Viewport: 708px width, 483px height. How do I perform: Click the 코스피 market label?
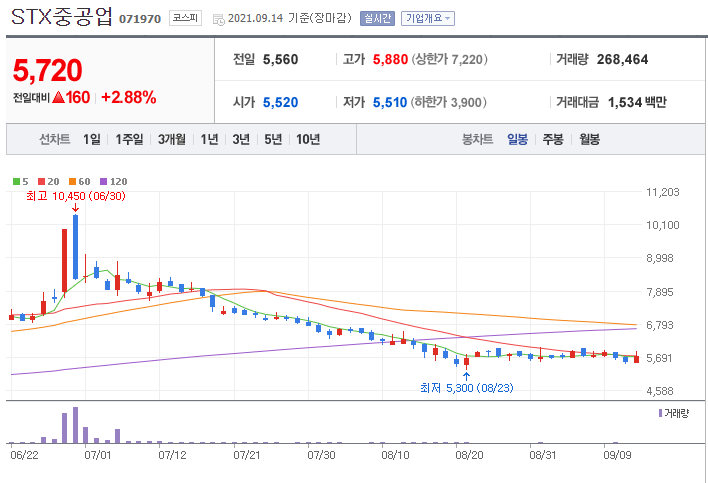pos(185,18)
